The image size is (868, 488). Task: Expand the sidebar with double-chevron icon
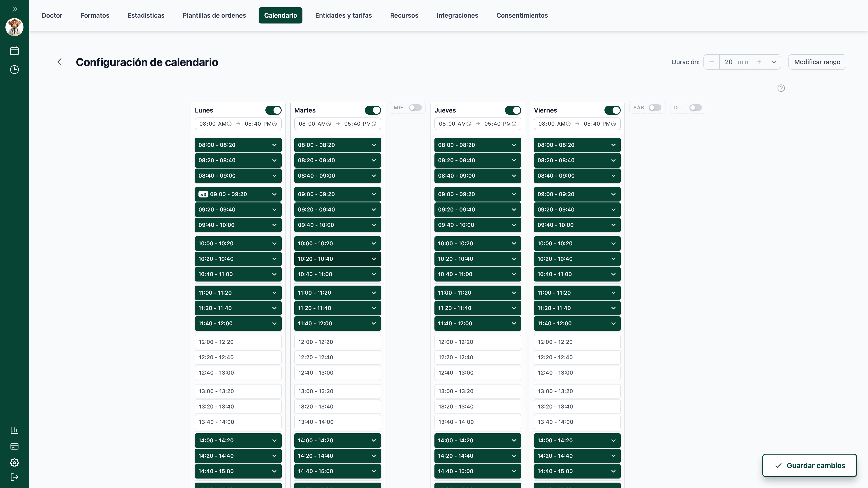(x=14, y=9)
